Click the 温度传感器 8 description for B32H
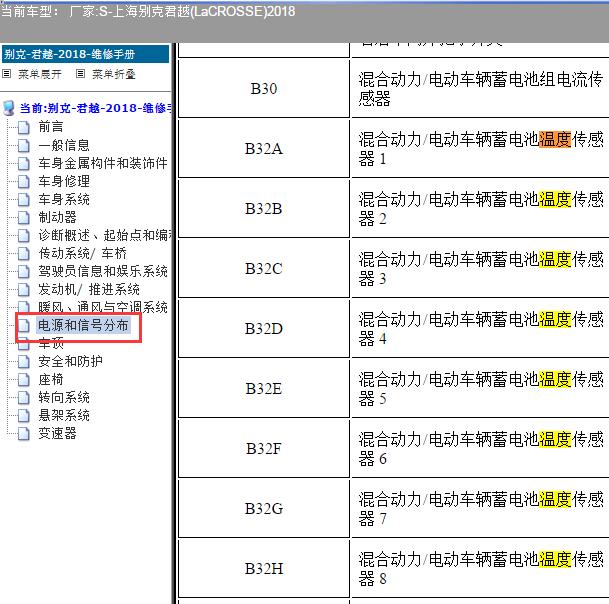The width and height of the screenshot is (609, 604). pos(481,569)
